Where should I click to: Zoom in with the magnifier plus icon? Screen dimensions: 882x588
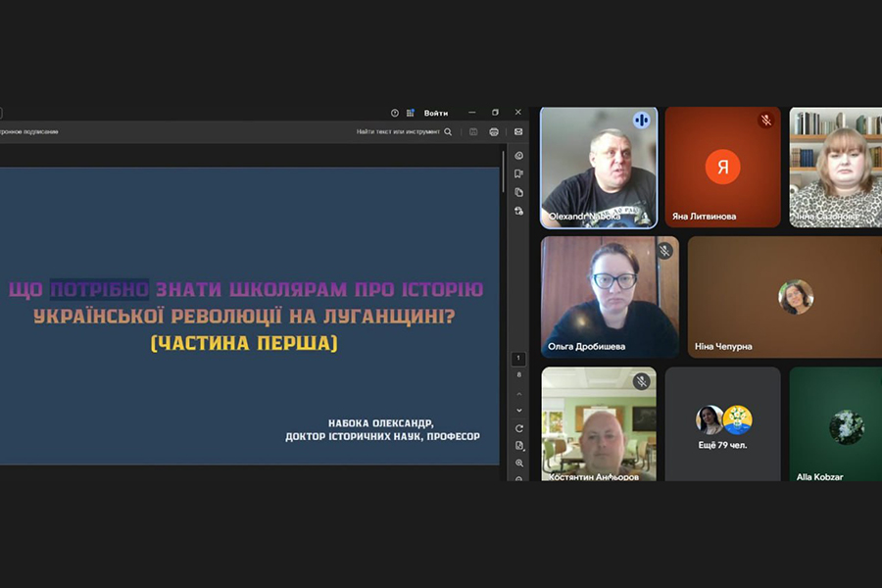coord(518,463)
